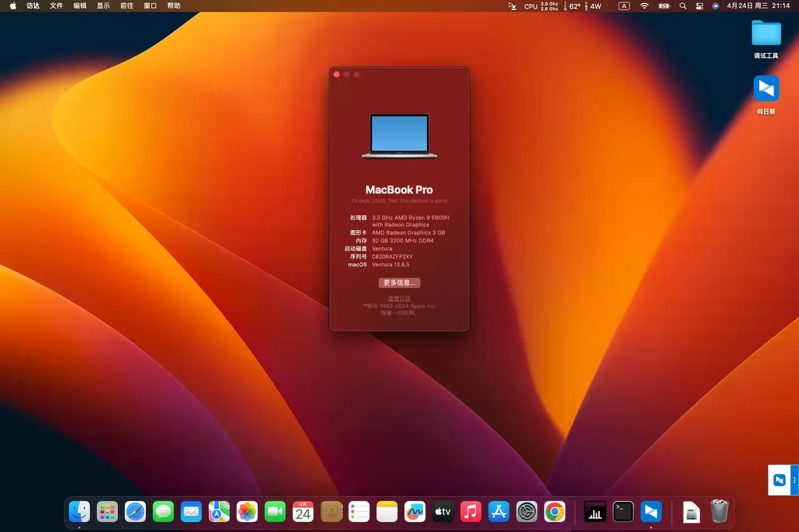The width and height of the screenshot is (799, 532).
Task: Open the Freeform app in the Dock
Action: [414, 511]
